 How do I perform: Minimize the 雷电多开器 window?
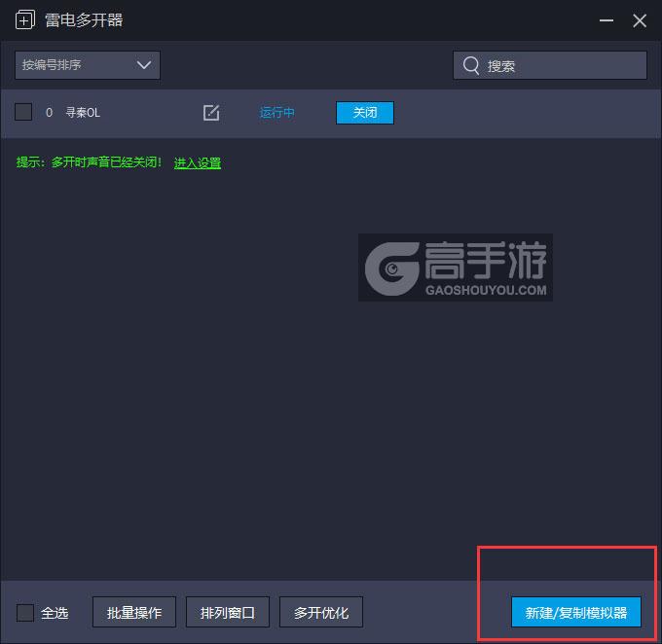coord(607,20)
